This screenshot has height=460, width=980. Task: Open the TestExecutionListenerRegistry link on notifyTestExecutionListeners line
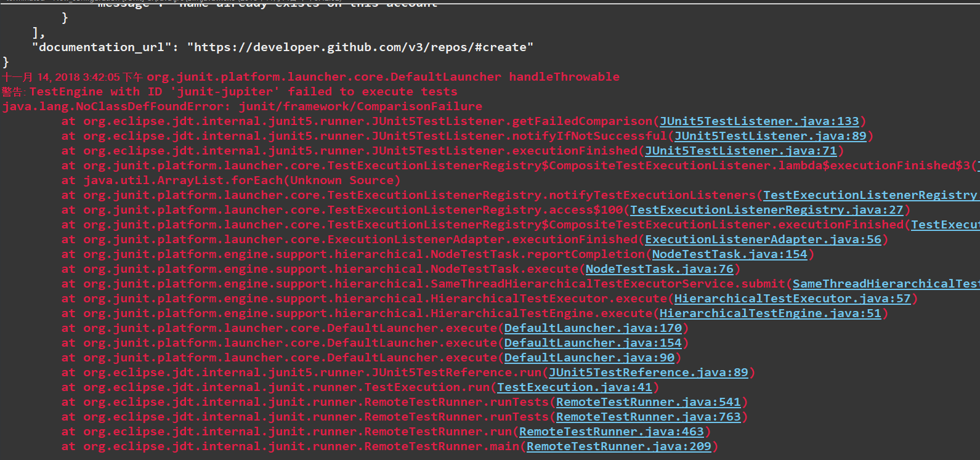point(871,195)
